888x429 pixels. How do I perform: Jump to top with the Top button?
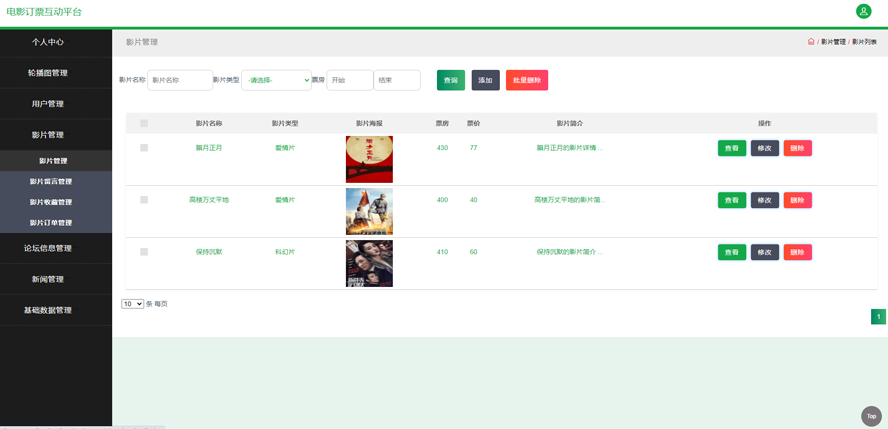point(872,416)
